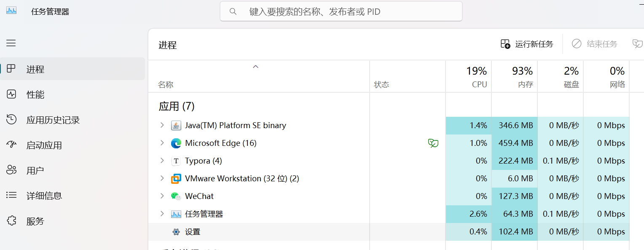This screenshot has height=250, width=644.
Task: Click the 2.6% CPU value
Action: coord(478,214)
